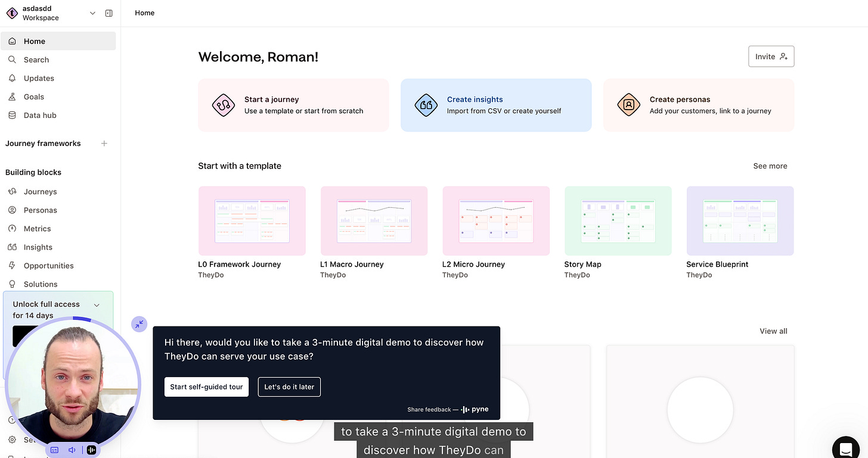
Task: Open Opportunities in the sidebar
Action: (58, 266)
